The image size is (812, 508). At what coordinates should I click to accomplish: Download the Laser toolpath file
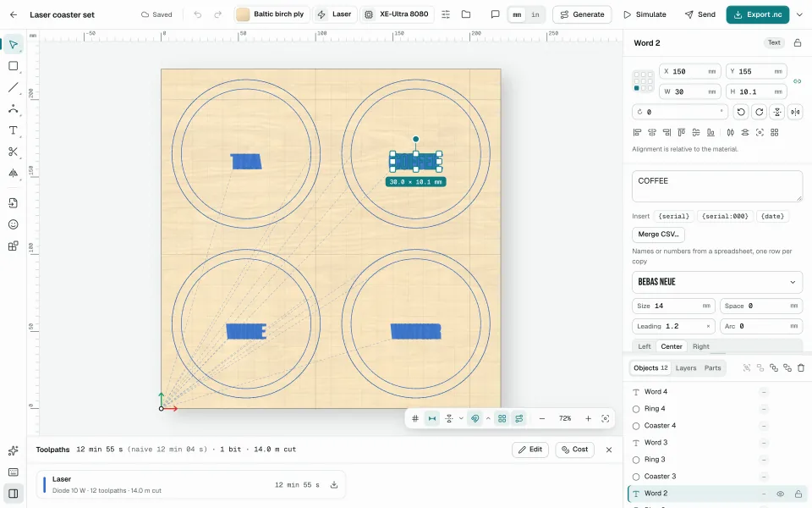coord(334,485)
